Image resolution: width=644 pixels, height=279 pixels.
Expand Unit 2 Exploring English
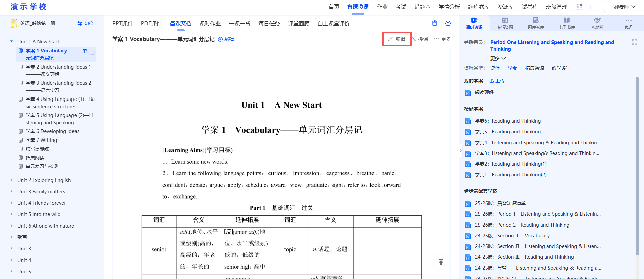(x=12, y=180)
